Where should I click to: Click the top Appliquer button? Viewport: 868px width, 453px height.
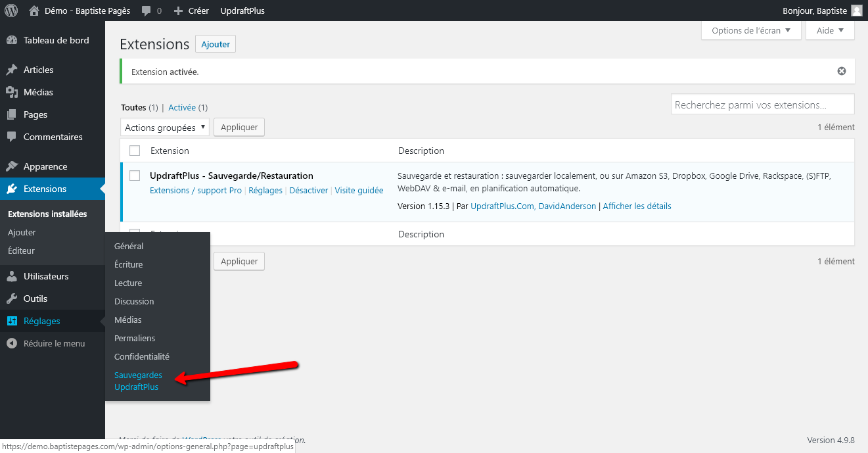pos(239,128)
